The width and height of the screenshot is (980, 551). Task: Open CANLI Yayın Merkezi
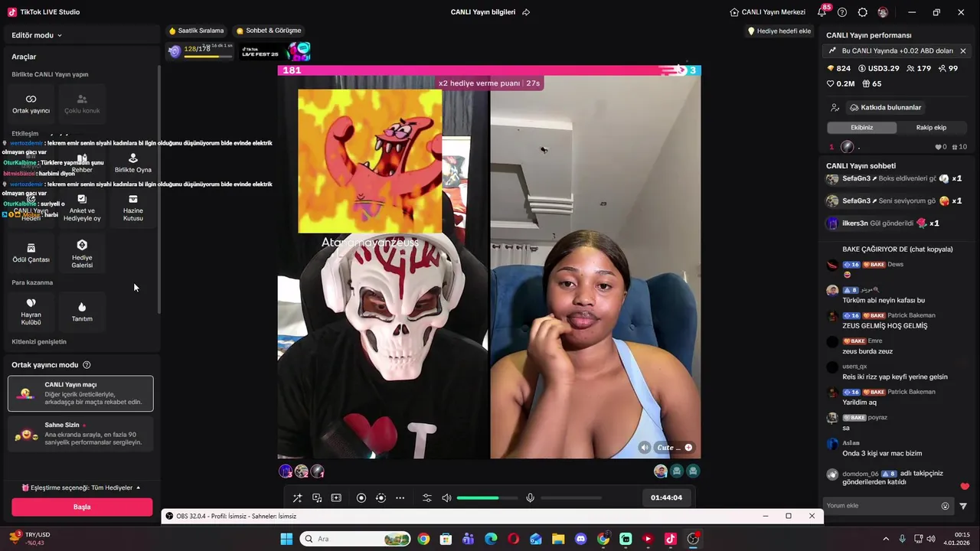point(767,12)
